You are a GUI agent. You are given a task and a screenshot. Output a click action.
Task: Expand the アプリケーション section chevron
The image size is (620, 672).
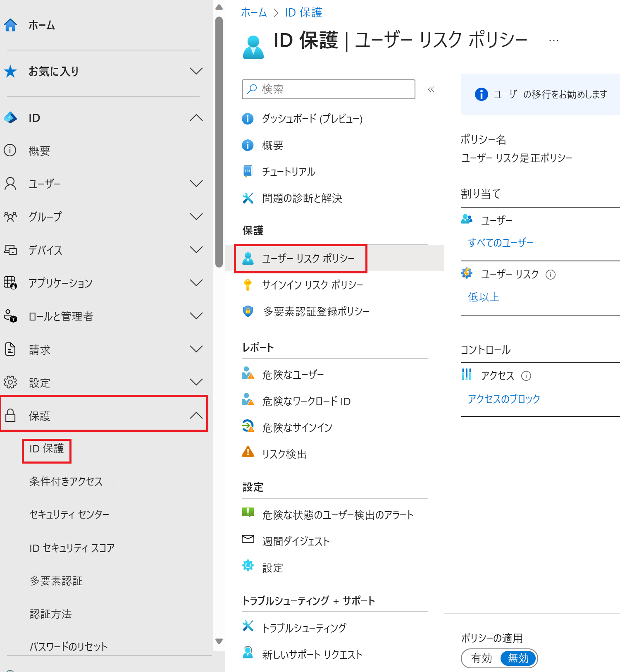196,283
